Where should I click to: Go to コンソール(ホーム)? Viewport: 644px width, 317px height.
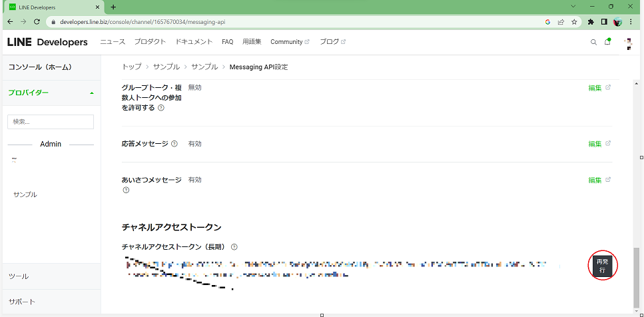click(40, 67)
